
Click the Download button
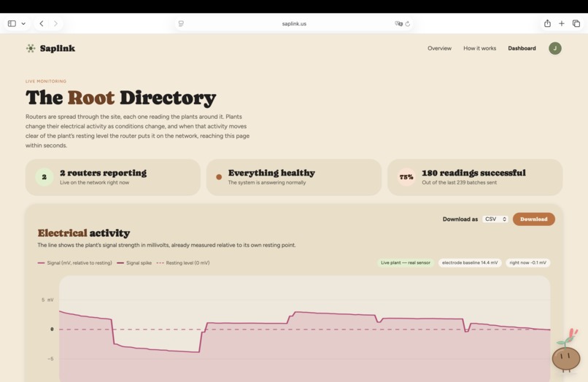(533, 219)
